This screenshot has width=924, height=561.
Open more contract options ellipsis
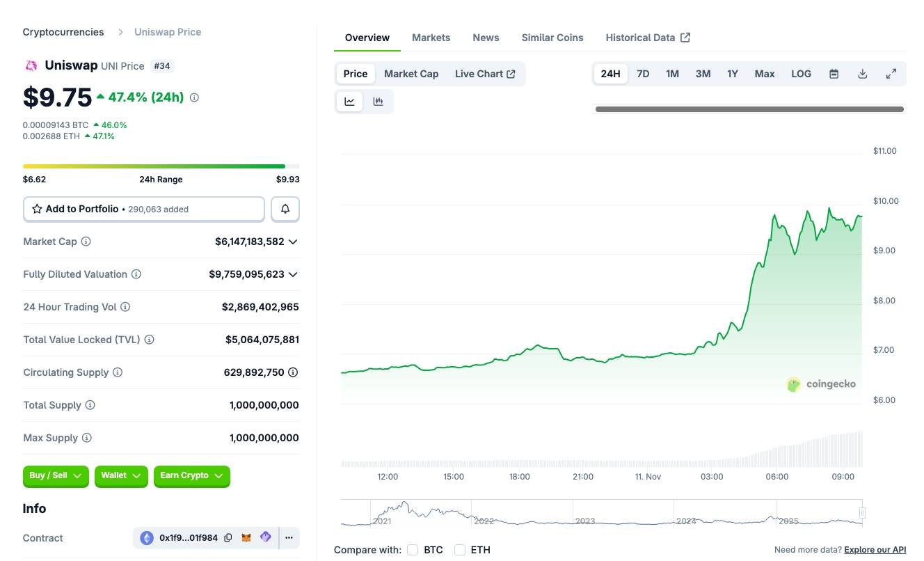tap(289, 538)
